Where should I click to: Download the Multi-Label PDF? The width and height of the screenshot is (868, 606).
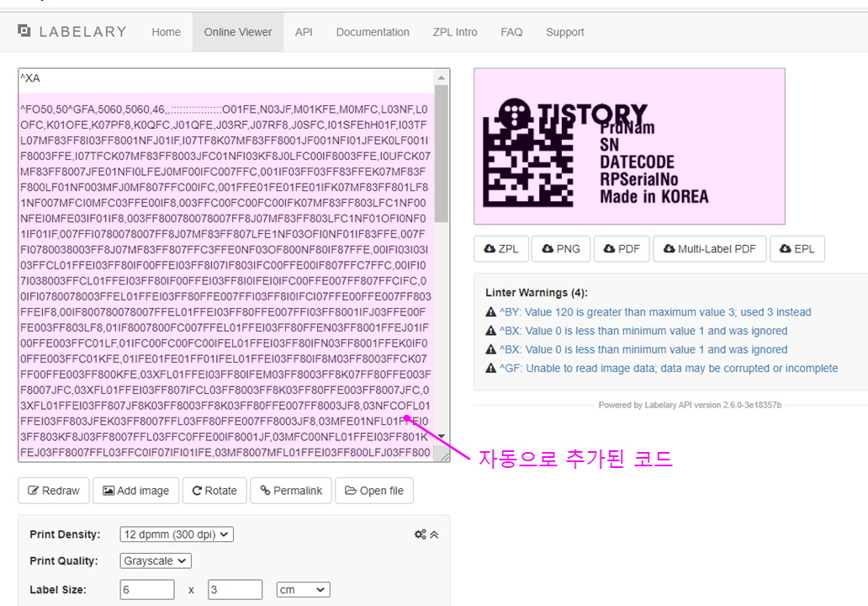click(x=710, y=249)
